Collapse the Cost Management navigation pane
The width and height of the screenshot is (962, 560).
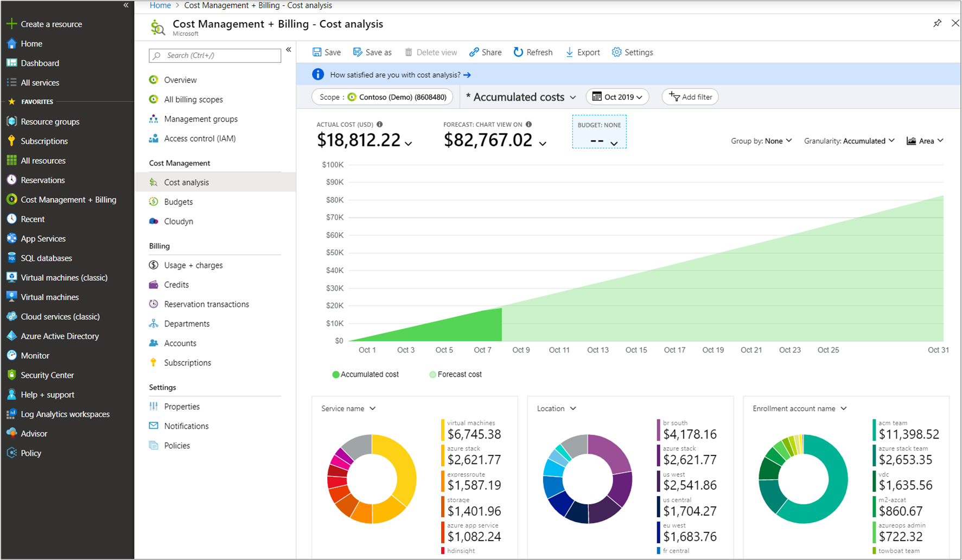coord(288,49)
